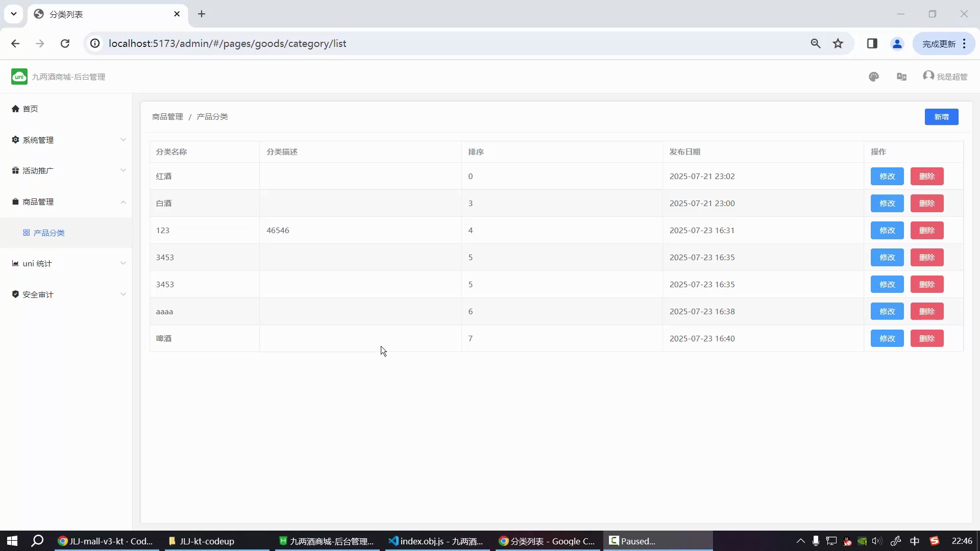Open the 首页 sidebar item
The height and width of the screenshot is (551, 980).
30,109
